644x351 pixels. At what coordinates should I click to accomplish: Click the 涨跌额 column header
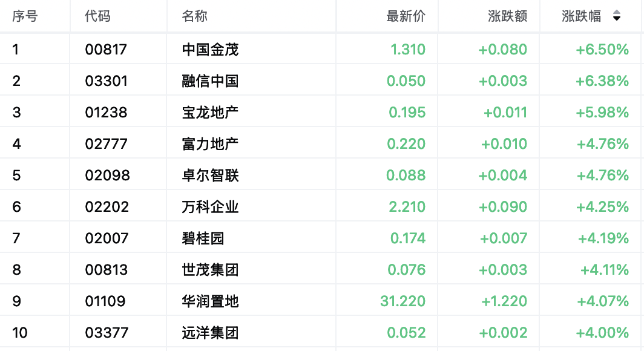(507, 16)
